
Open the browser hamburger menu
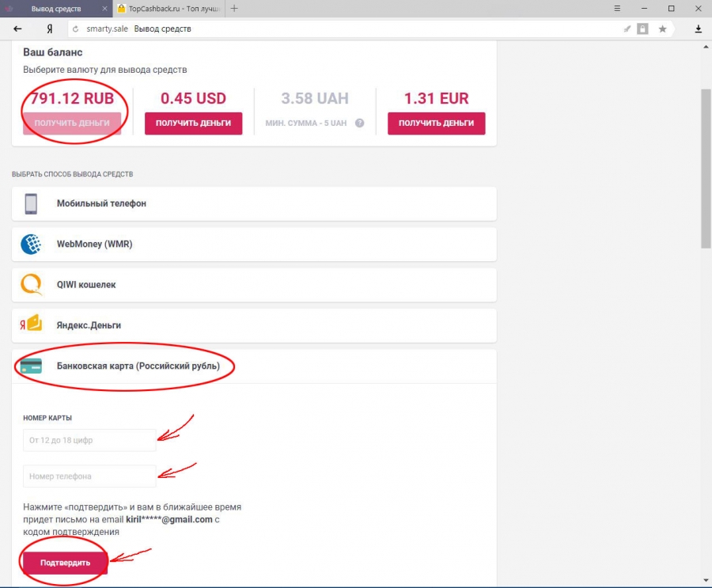tap(617, 8)
